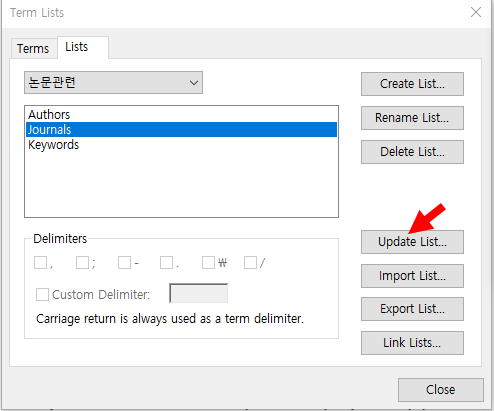The image size is (494, 411).
Task: Click the Export List button
Action: click(x=412, y=309)
